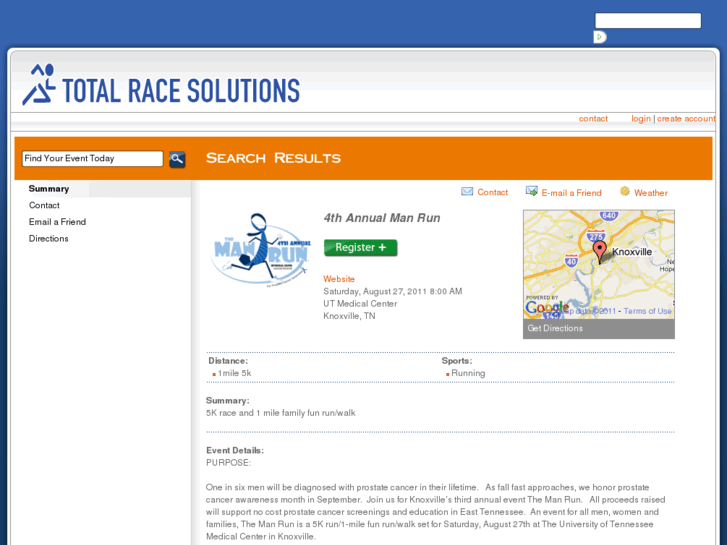Screen dimensions: 727x545
Task: Click the login link in header
Action: [x=641, y=119]
